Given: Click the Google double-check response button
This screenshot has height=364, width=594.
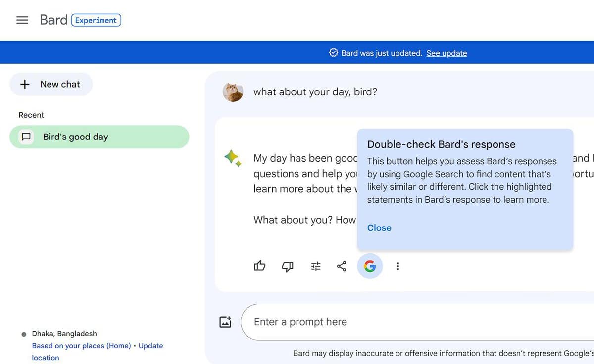Looking at the screenshot, I should (x=370, y=266).
